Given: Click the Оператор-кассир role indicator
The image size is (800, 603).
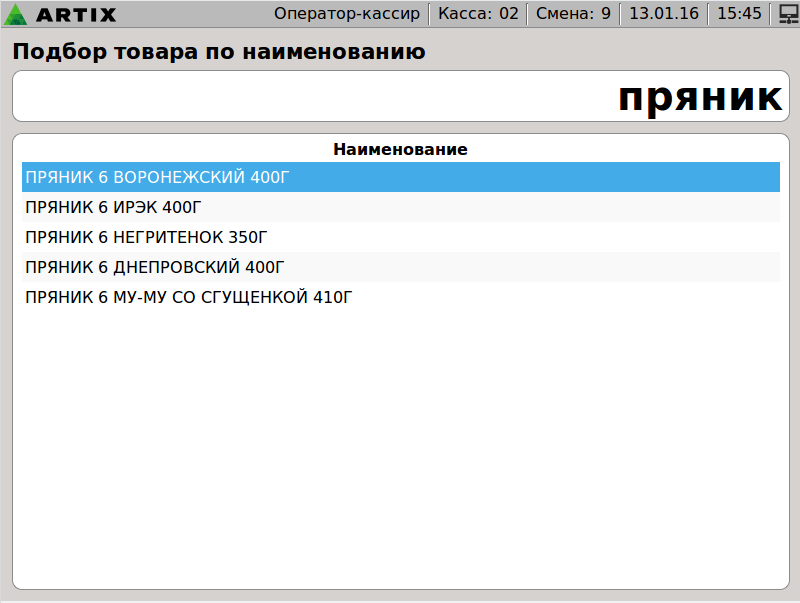Looking at the screenshot, I should pos(347,14).
